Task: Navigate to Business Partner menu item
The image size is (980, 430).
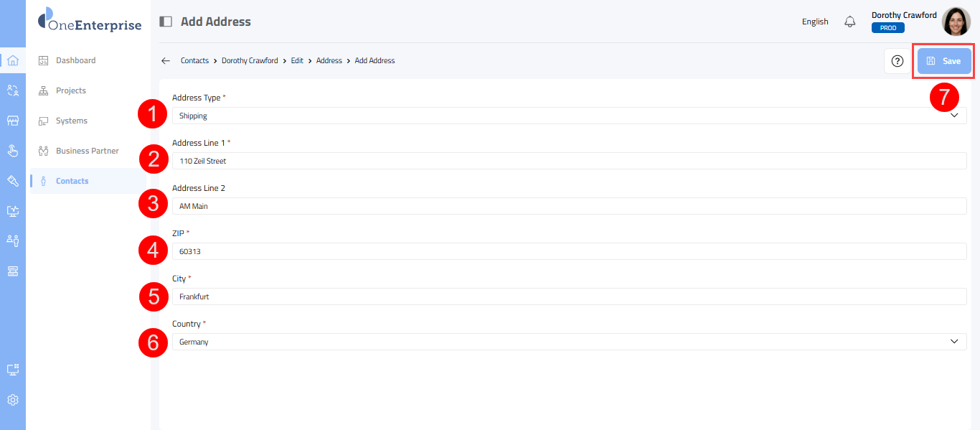Action: (87, 151)
